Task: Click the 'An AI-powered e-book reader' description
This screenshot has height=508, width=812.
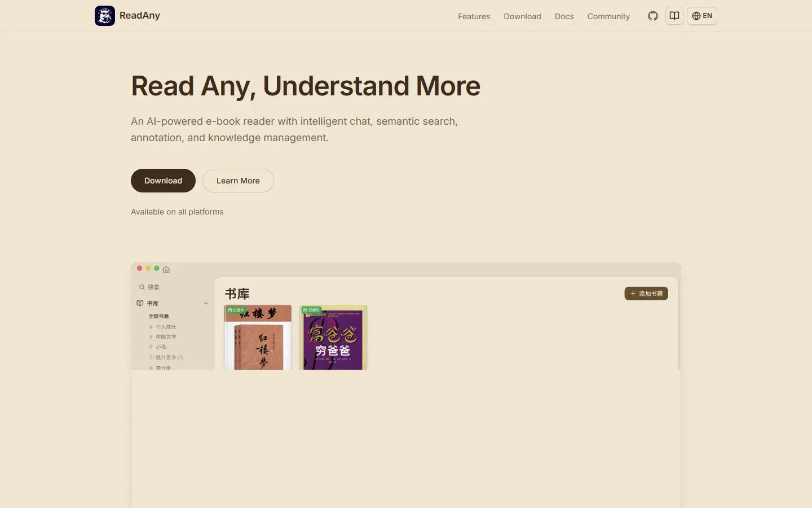Action: (x=294, y=129)
